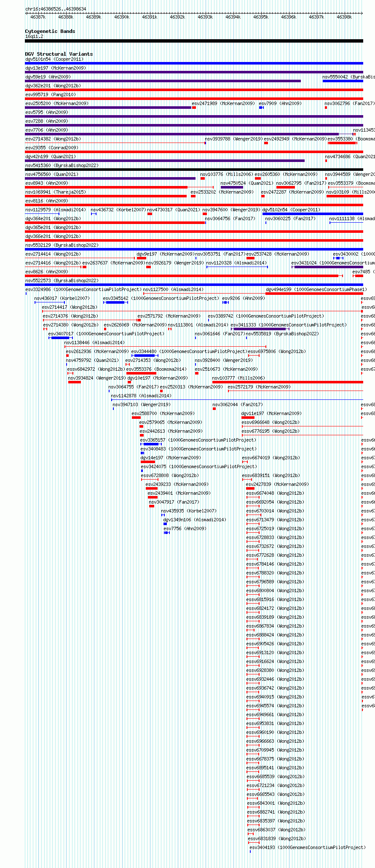Image resolution: width=375 pixels, height=868 pixels.
Task: Select dgv364e201 (Wong2012b) variant
Action: (x=53, y=218)
